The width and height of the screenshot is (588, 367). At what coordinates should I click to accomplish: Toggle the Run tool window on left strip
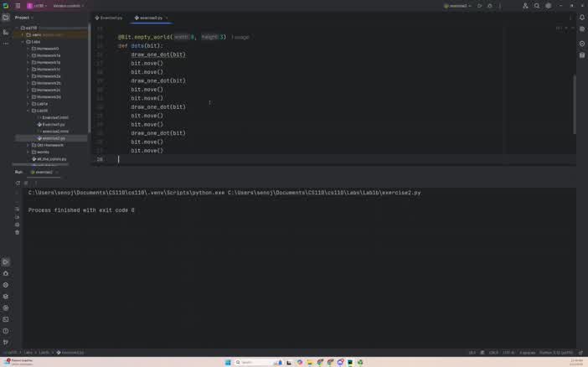coord(6,262)
